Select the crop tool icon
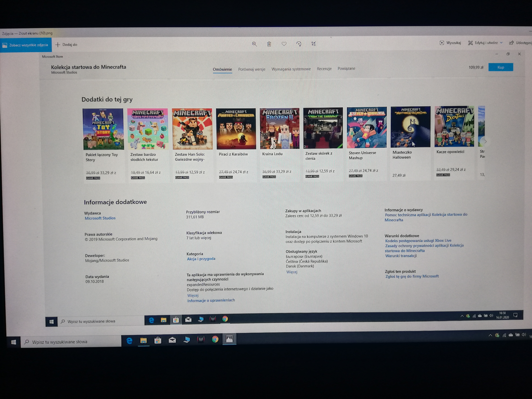Screen dimensions: 532x399 point(313,44)
